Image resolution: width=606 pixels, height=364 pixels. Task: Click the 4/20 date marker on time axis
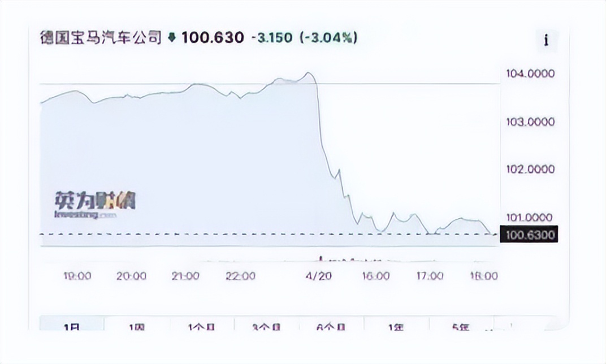pyautogui.click(x=318, y=276)
